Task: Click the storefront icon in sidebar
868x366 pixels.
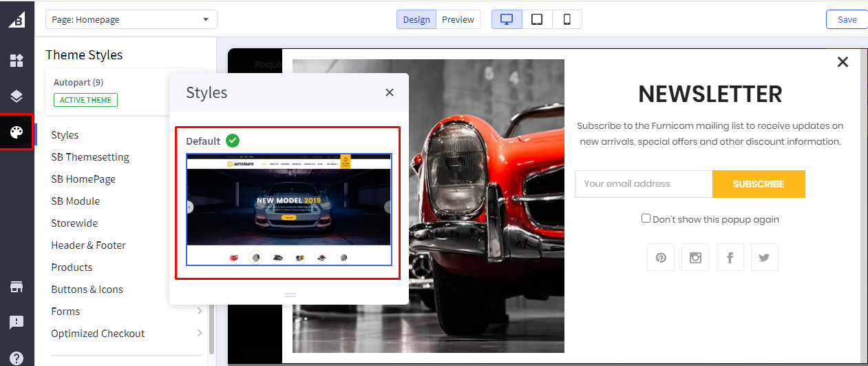Action: (17, 287)
